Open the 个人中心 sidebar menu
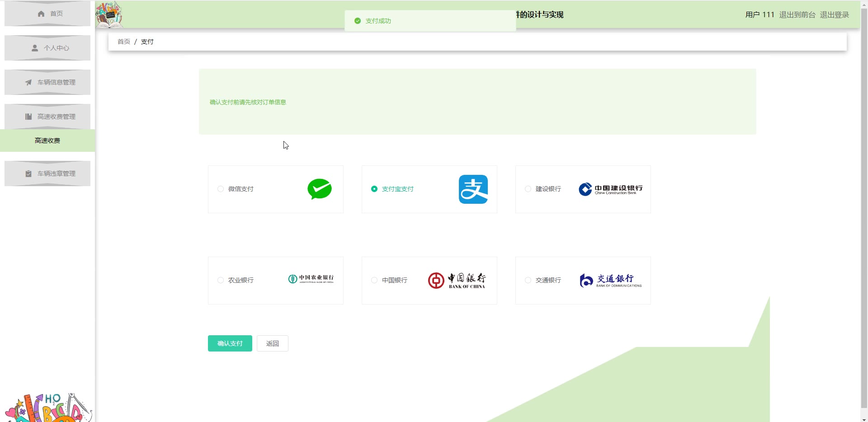 [47, 48]
